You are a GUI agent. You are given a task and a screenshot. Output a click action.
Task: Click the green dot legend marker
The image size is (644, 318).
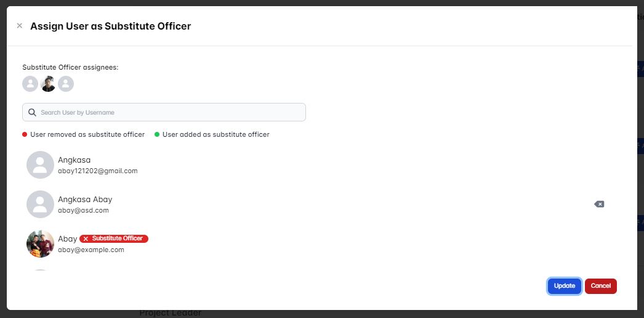click(x=157, y=134)
